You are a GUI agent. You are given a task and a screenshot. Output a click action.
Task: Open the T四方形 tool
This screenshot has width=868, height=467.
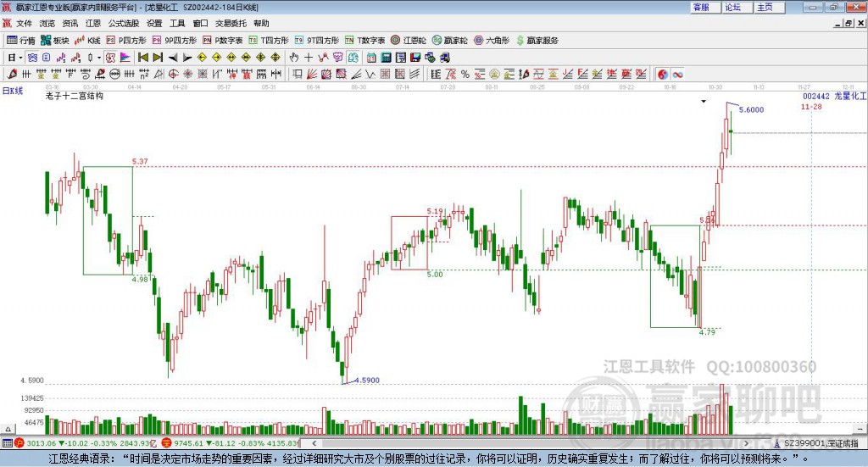pyautogui.click(x=269, y=41)
